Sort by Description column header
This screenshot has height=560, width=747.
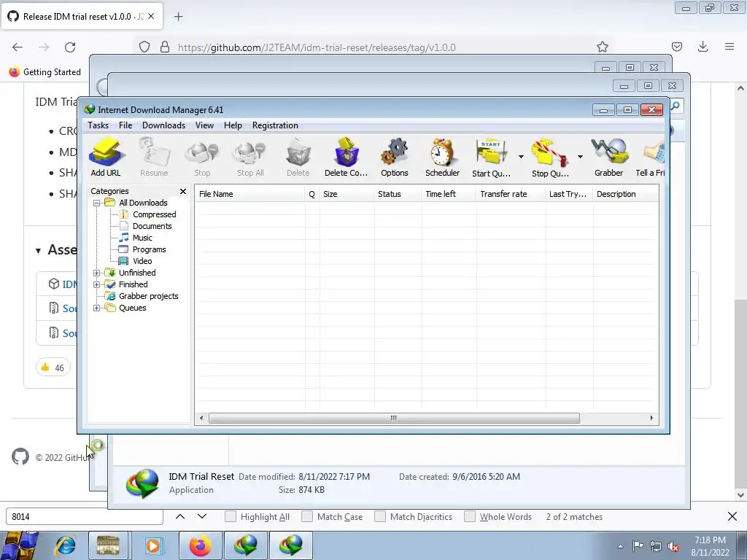625,194
